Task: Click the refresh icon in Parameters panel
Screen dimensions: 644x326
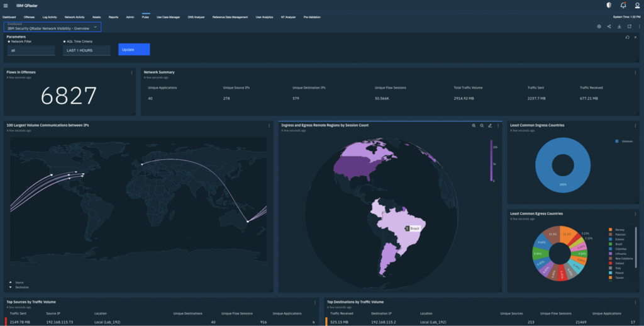Action: click(627, 37)
